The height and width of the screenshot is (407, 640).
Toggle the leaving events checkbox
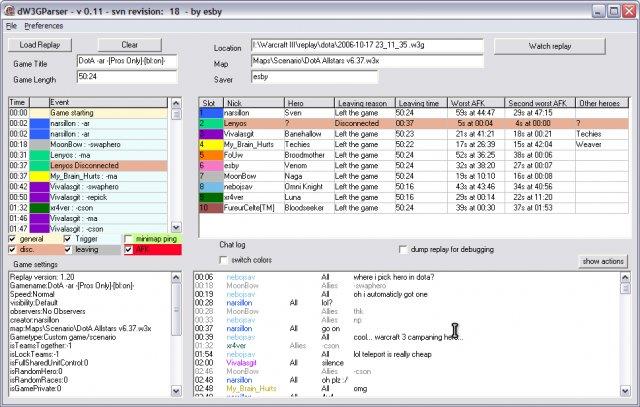click(x=68, y=249)
